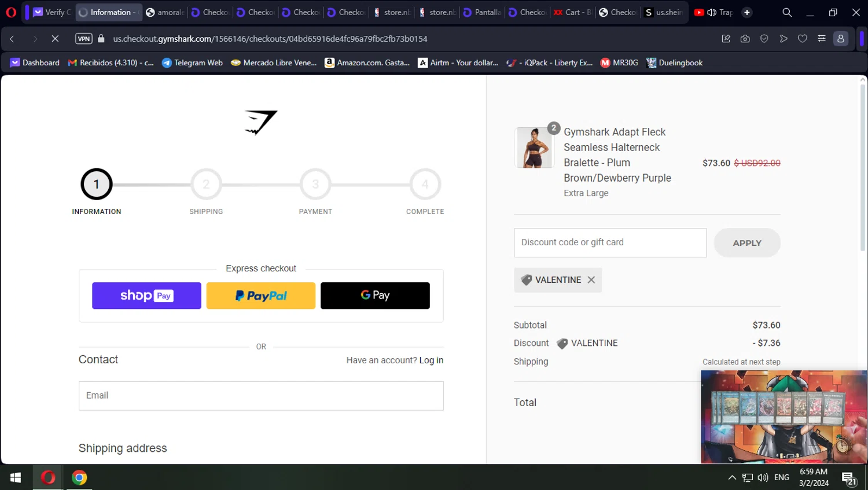Screen dimensions: 868x490
Task: Switch to the amorale tab
Action: click(x=165, y=12)
